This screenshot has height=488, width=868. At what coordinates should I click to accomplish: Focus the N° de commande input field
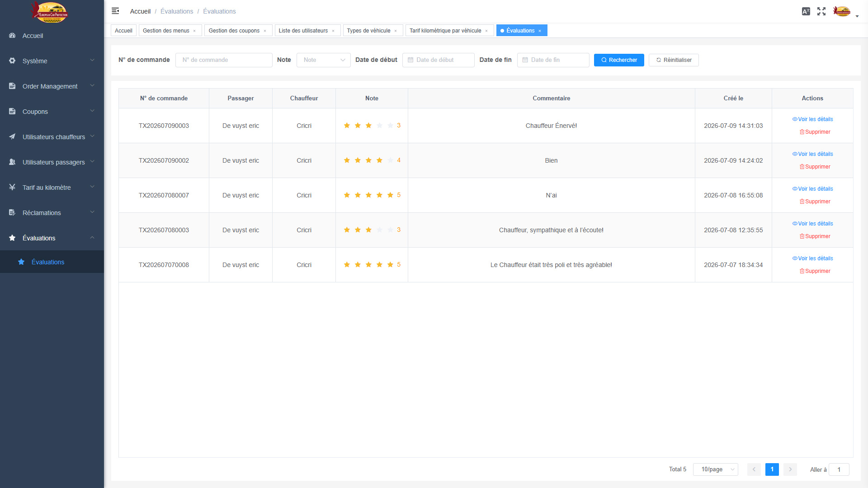point(224,60)
